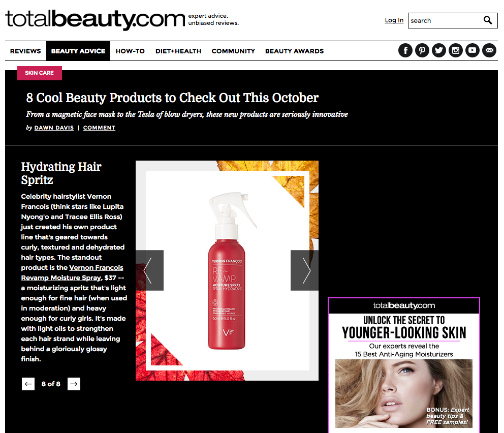Image resolution: width=504 pixels, height=433 pixels.
Task: Click the email envelope icon
Action: (x=489, y=50)
